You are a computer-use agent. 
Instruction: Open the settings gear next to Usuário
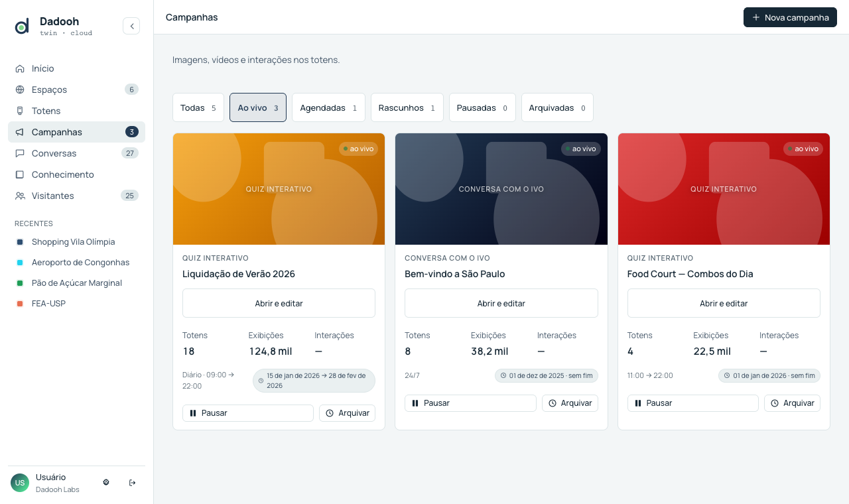(106, 482)
